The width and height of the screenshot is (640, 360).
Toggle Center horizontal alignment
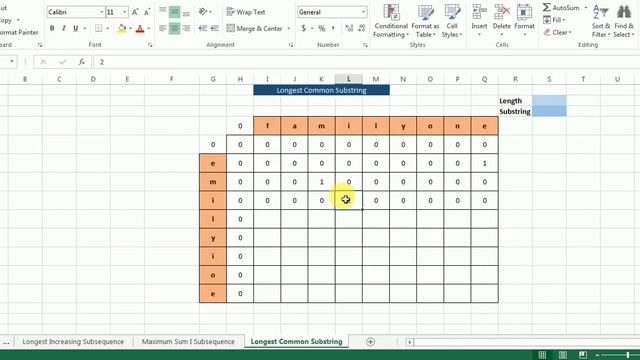(x=174, y=29)
